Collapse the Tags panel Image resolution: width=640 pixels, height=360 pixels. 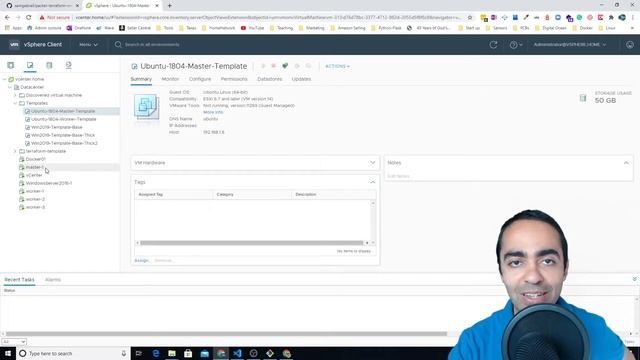pos(373,182)
